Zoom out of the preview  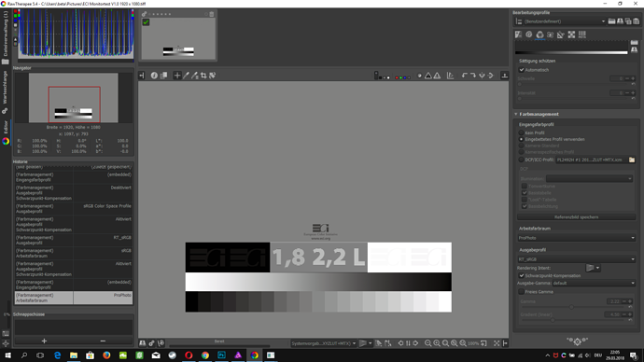coord(428,343)
